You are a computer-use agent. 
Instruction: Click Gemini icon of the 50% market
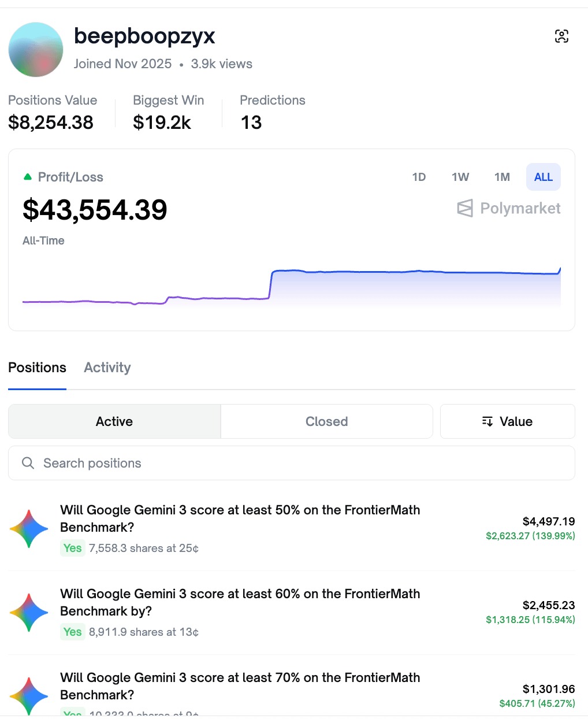[x=29, y=529]
